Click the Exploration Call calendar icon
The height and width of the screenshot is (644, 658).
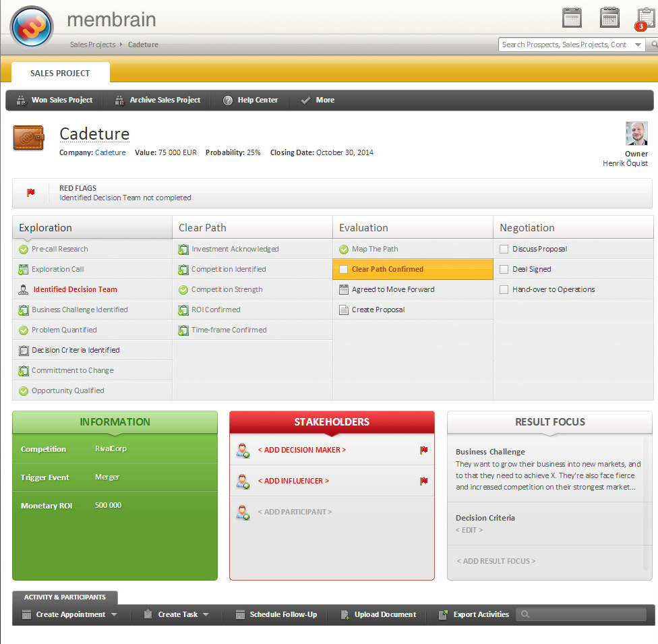24,270
